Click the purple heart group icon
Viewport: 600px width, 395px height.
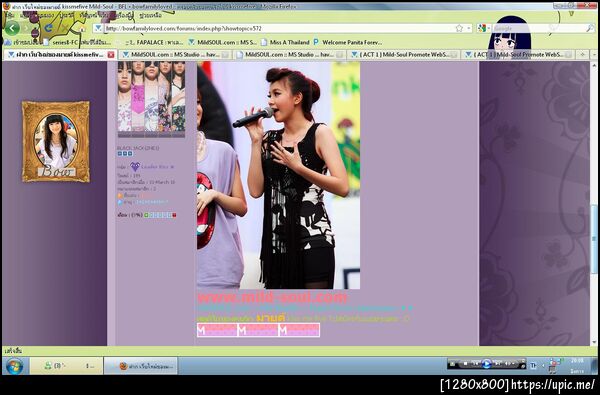(135, 166)
